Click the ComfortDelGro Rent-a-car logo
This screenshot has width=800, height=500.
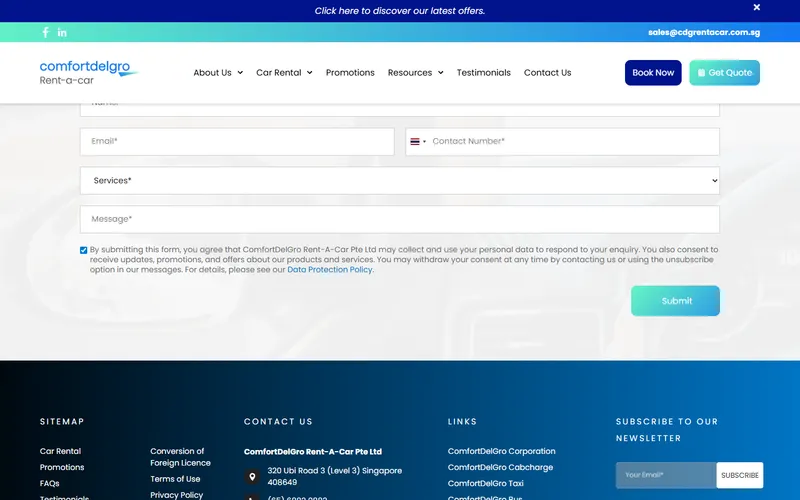(89, 72)
